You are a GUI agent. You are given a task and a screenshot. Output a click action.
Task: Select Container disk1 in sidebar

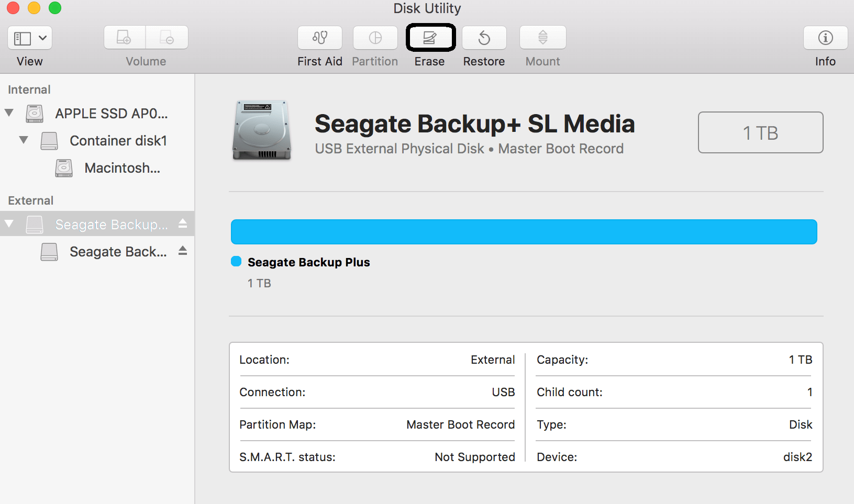coord(118,141)
